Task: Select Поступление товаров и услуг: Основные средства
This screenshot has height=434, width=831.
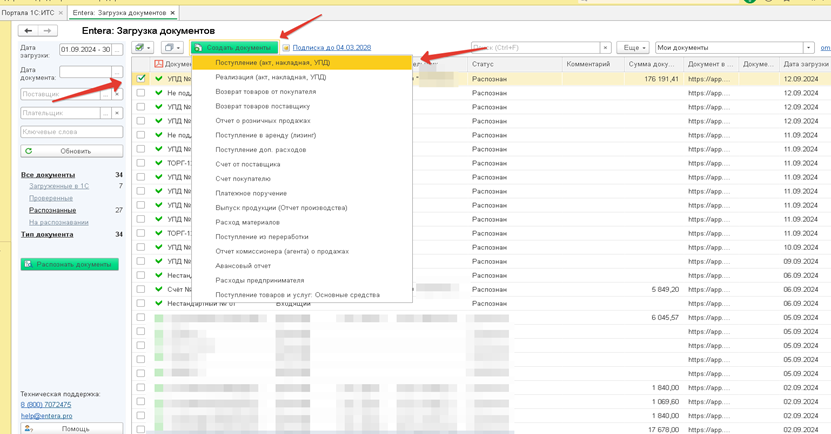Action: pos(302,295)
